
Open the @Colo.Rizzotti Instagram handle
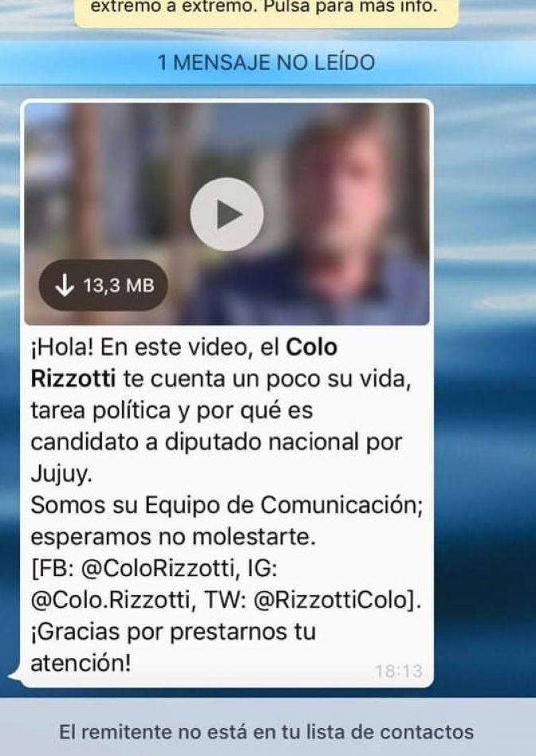pyautogui.click(x=111, y=600)
